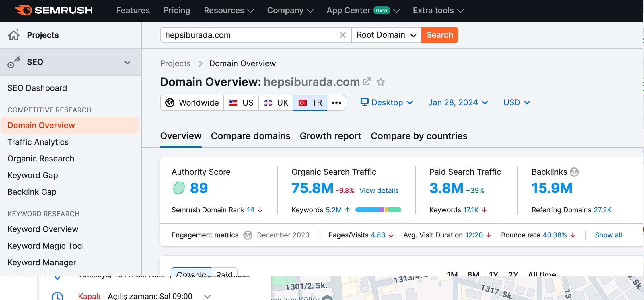The image size is (644, 300).
Task: Open the Growth report tab
Action: pos(330,136)
